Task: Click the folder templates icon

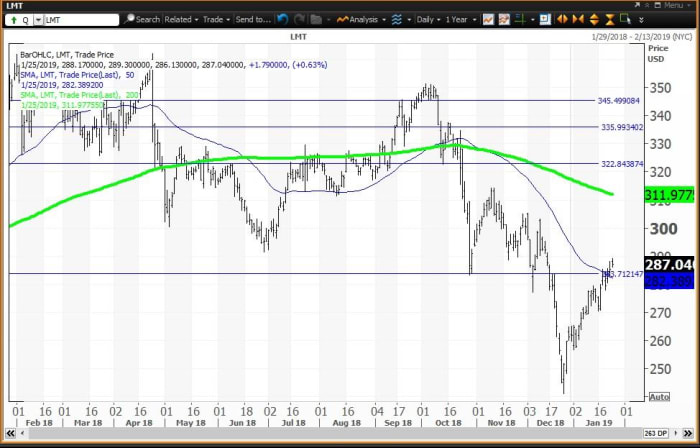Action: pyautogui.click(x=316, y=20)
